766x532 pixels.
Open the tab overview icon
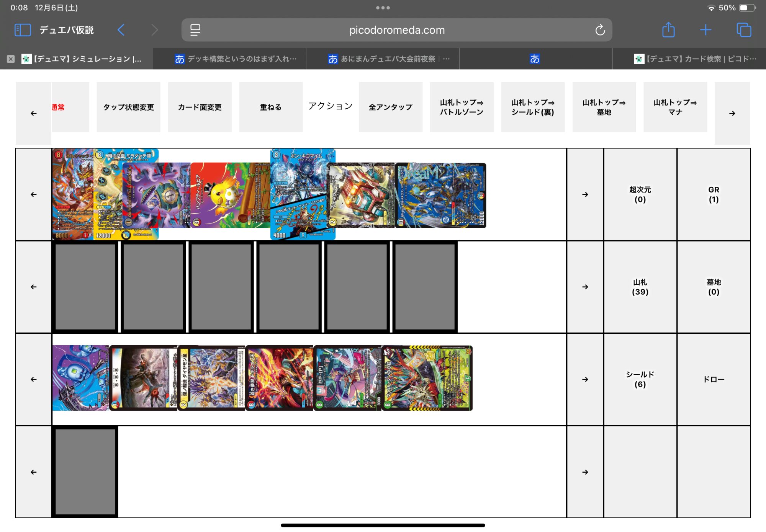click(744, 30)
